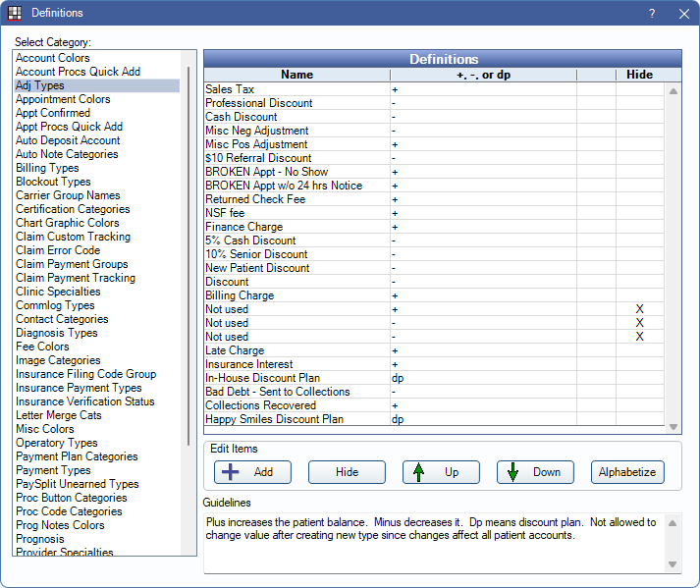Click the Alphabetize button
This screenshot has width=700, height=588.
coord(627,472)
